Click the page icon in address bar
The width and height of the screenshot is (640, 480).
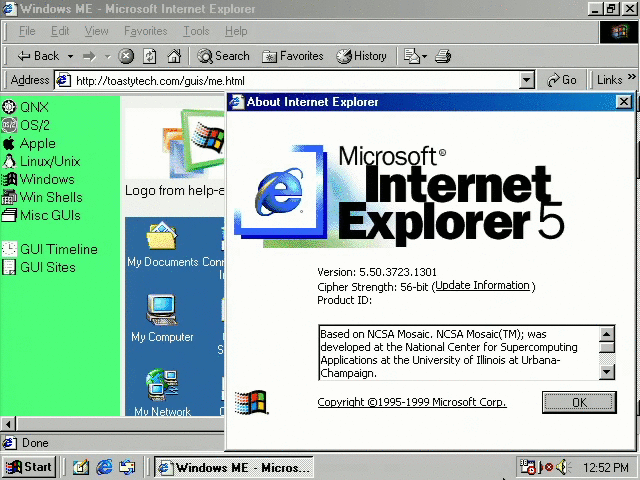(63, 80)
